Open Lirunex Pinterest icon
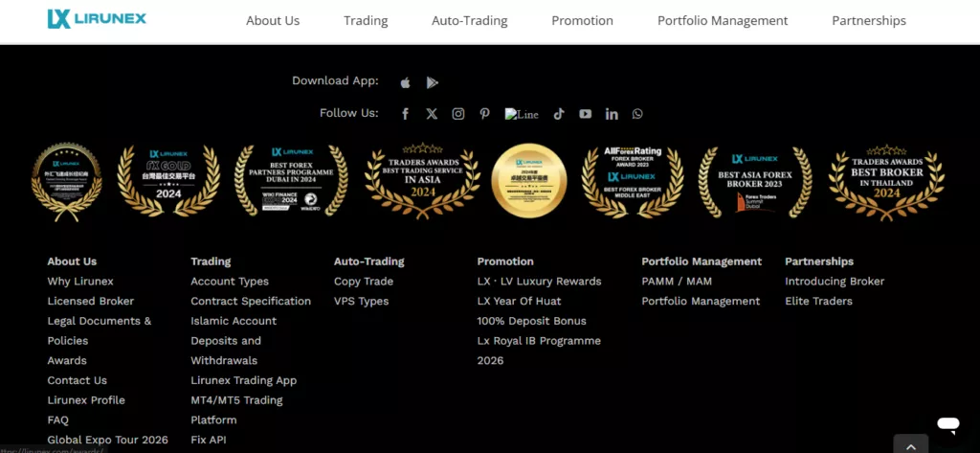 [484, 114]
